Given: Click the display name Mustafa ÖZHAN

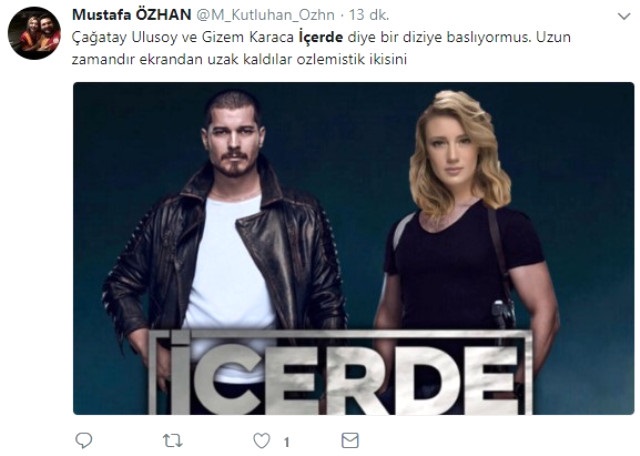Looking at the screenshot, I should (x=131, y=15).
